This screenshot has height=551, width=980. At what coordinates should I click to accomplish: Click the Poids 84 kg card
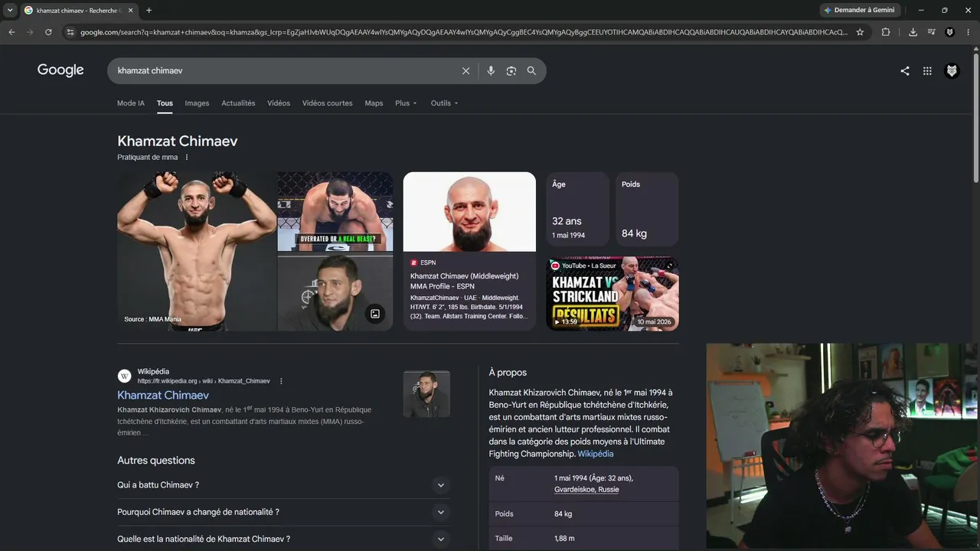(x=647, y=210)
